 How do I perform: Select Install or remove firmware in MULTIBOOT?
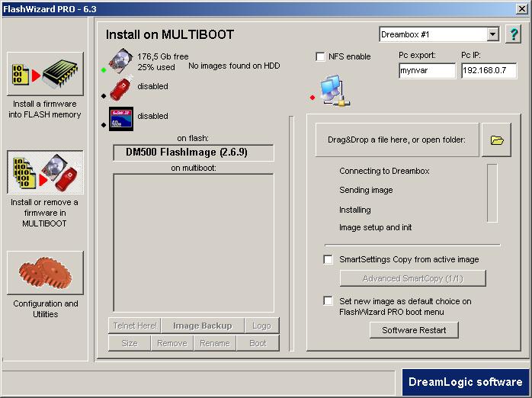(45, 172)
